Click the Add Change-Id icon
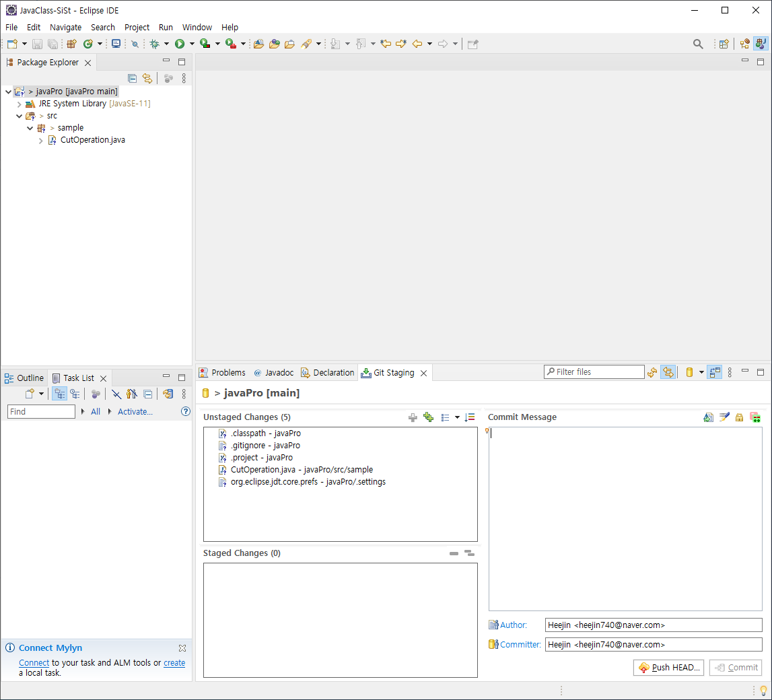This screenshot has height=700, width=772. point(755,417)
